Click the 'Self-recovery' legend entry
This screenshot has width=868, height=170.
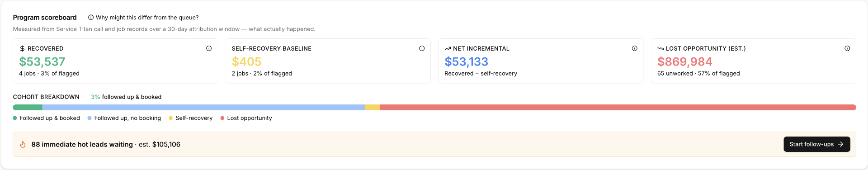[x=190, y=118]
